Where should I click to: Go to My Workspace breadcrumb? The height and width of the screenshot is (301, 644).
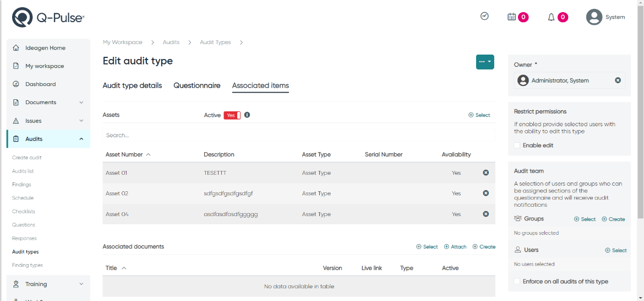click(x=122, y=42)
